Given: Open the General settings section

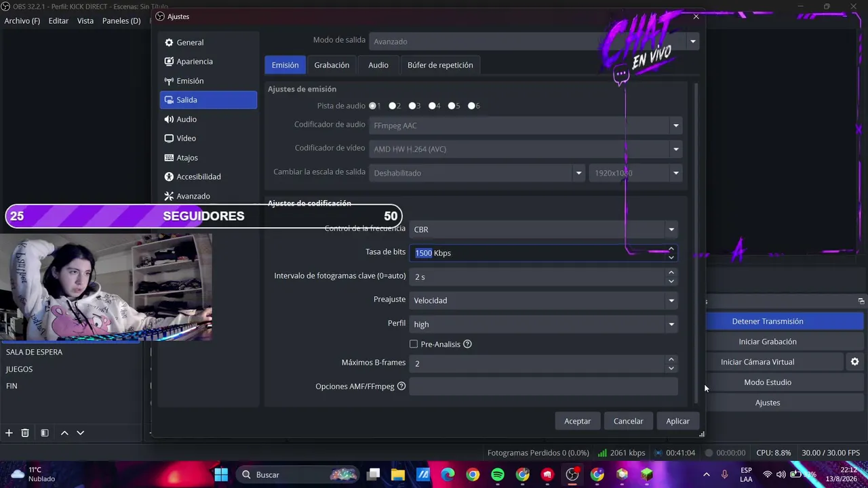Looking at the screenshot, I should [x=208, y=42].
